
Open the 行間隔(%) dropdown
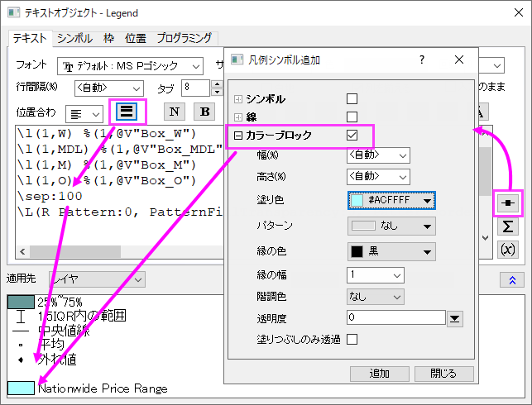109,88
